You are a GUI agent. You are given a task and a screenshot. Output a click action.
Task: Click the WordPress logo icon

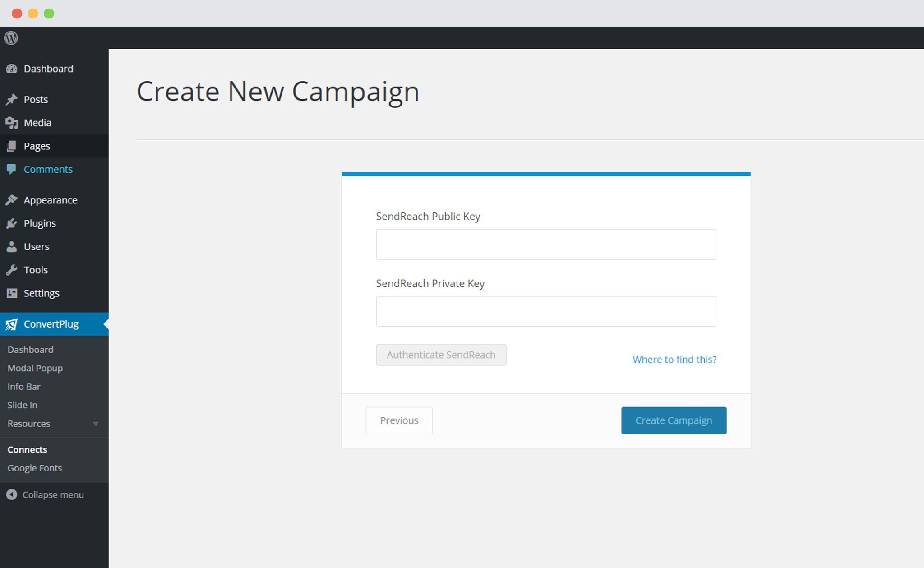[x=11, y=38]
